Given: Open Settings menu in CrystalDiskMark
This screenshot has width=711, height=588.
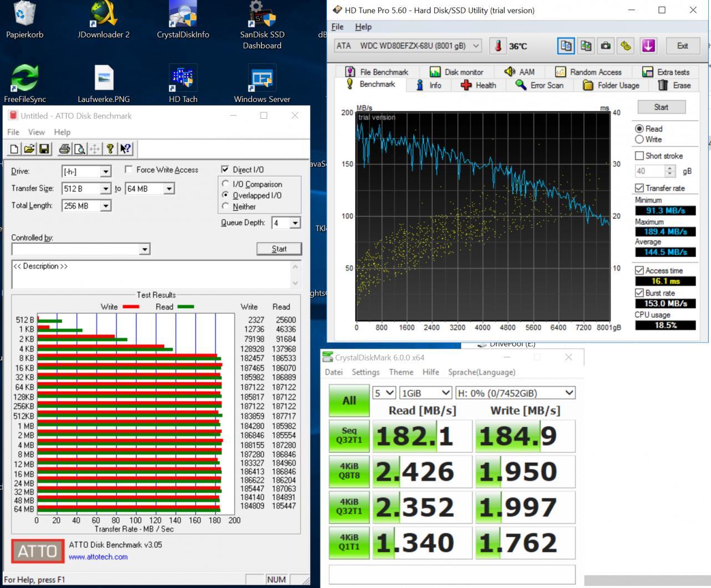Looking at the screenshot, I should click(365, 372).
